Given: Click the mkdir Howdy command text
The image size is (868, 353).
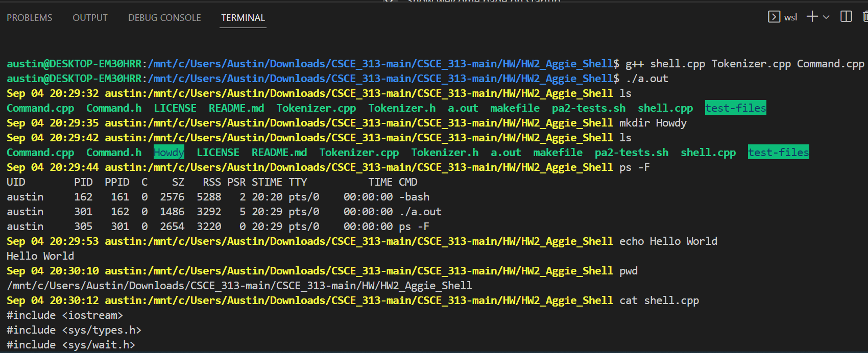Looking at the screenshot, I should 653,123.
